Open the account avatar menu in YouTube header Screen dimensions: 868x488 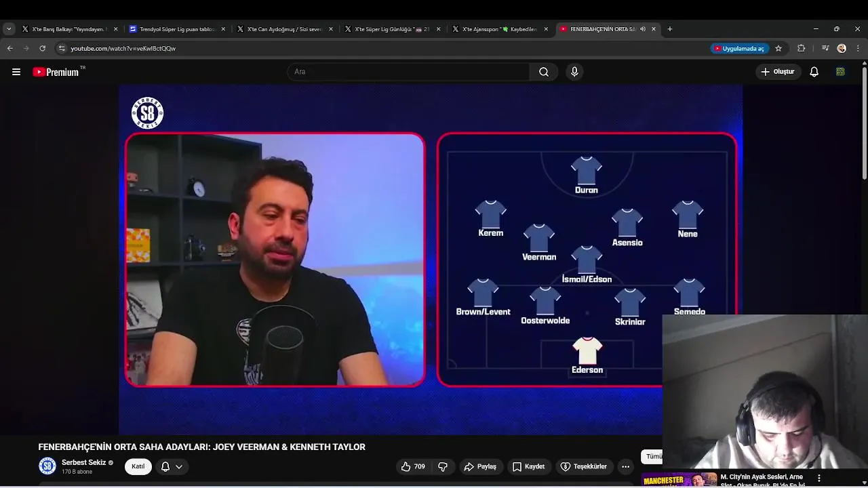click(840, 72)
